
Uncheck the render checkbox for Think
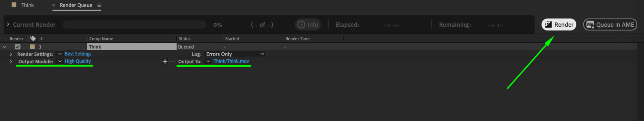[x=18, y=47]
